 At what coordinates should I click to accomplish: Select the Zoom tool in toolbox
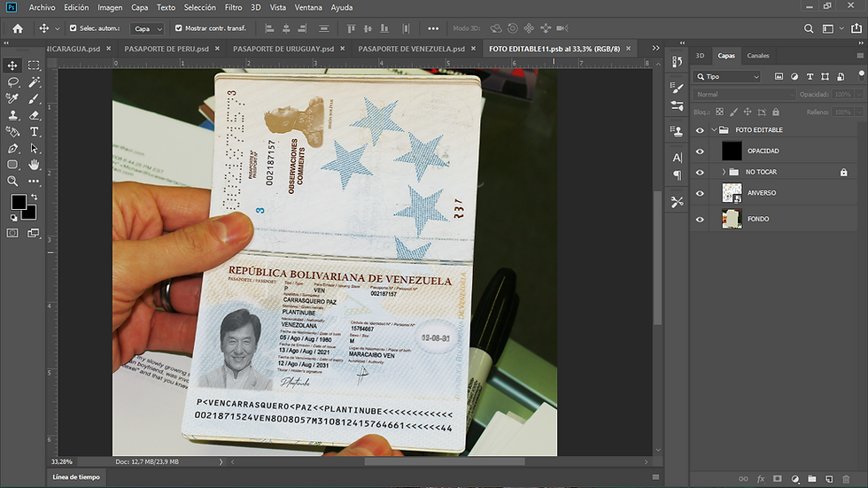12,181
